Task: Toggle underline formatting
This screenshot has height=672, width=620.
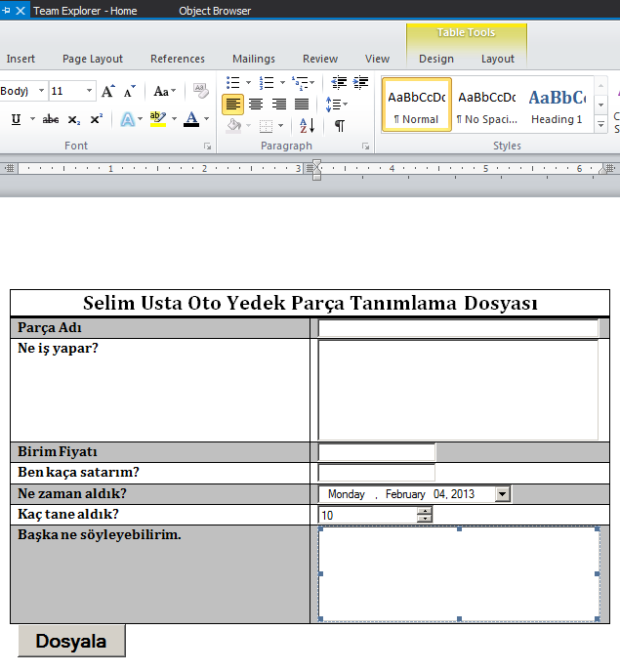Action: [x=16, y=119]
